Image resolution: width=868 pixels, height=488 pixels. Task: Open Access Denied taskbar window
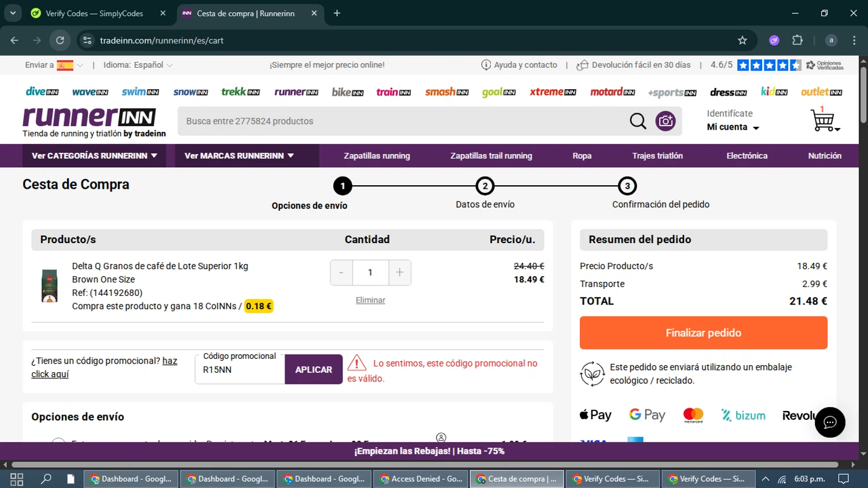(421, 479)
